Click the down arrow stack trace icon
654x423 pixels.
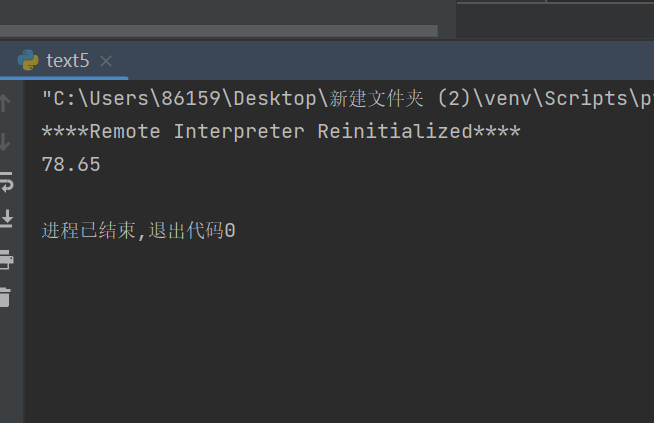pyautogui.click(x=5, y=142)
